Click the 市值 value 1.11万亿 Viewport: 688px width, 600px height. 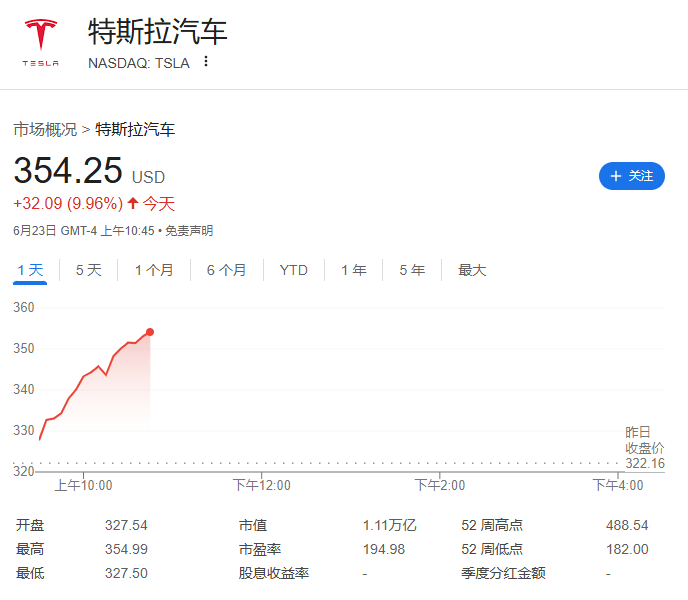tap(389, 525)
